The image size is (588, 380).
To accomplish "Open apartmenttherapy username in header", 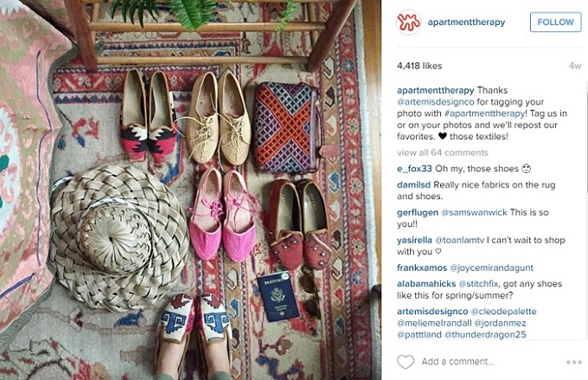I will (x=466, y=23).
